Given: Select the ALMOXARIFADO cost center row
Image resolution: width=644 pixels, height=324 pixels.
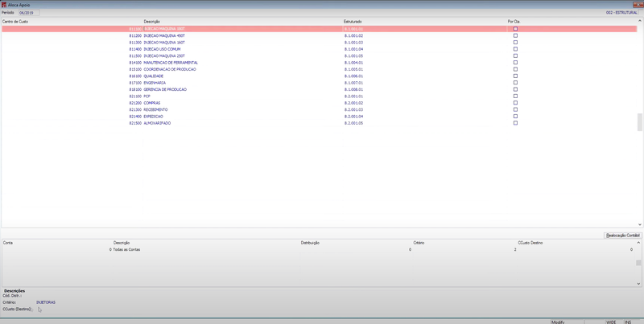Looking at the screenshot, I should point(319,123).
